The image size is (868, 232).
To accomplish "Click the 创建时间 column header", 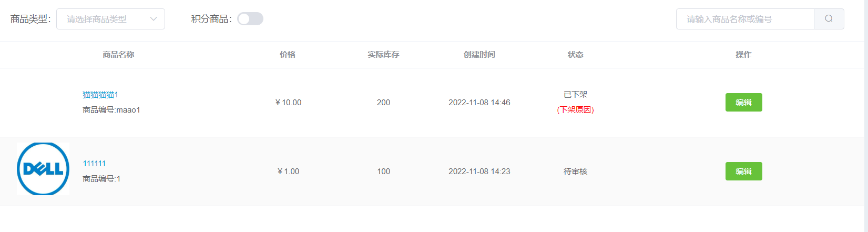I will [479, 55].
